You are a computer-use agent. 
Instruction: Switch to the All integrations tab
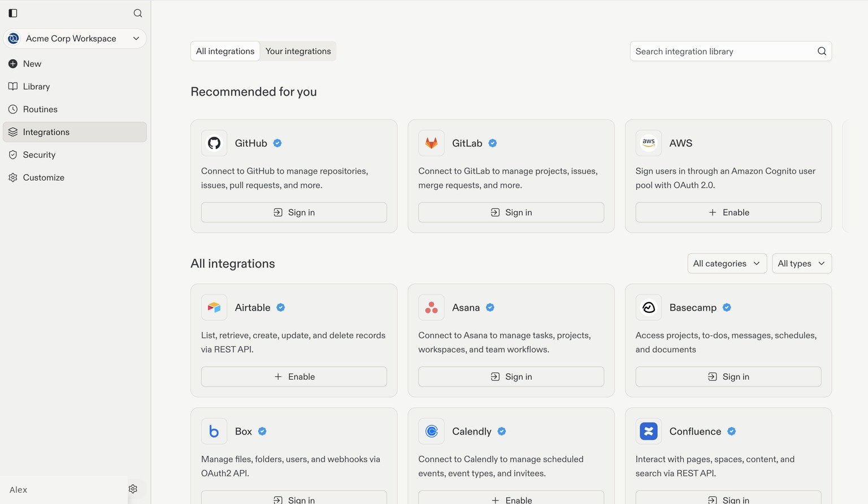[x=225, y=51]
